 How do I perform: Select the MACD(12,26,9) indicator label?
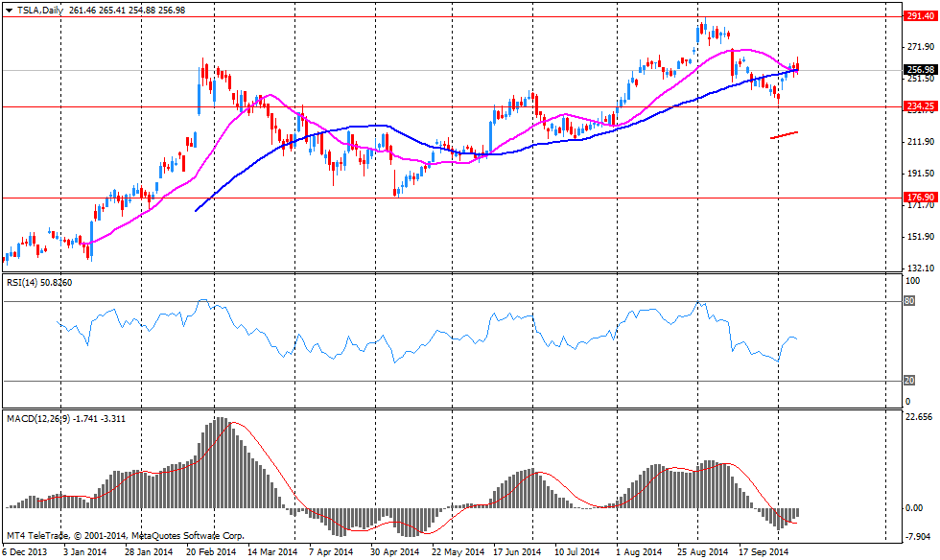pos(66,418)
